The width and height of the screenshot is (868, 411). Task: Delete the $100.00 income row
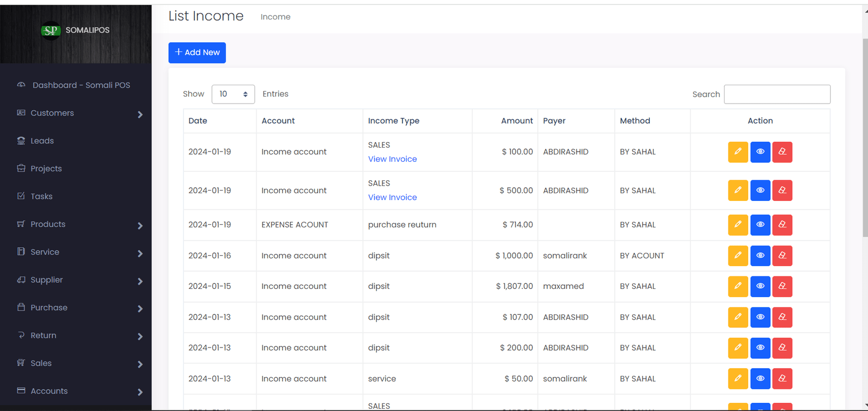coord(782,152)
